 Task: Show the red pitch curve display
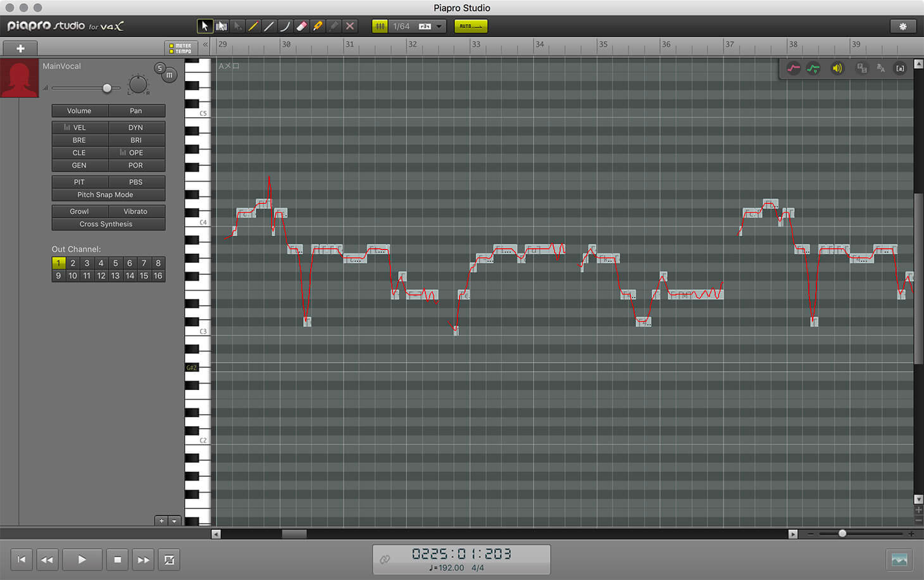793,68
